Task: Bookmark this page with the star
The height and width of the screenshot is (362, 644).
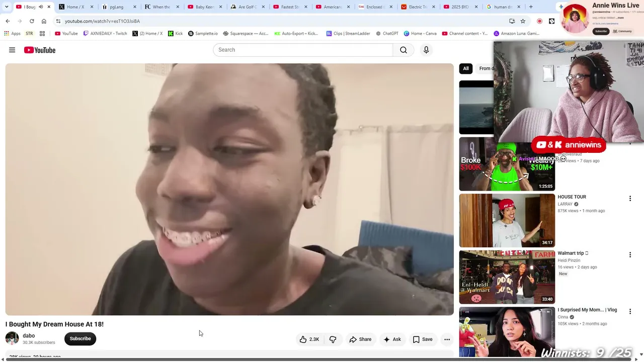Action: 523,21
